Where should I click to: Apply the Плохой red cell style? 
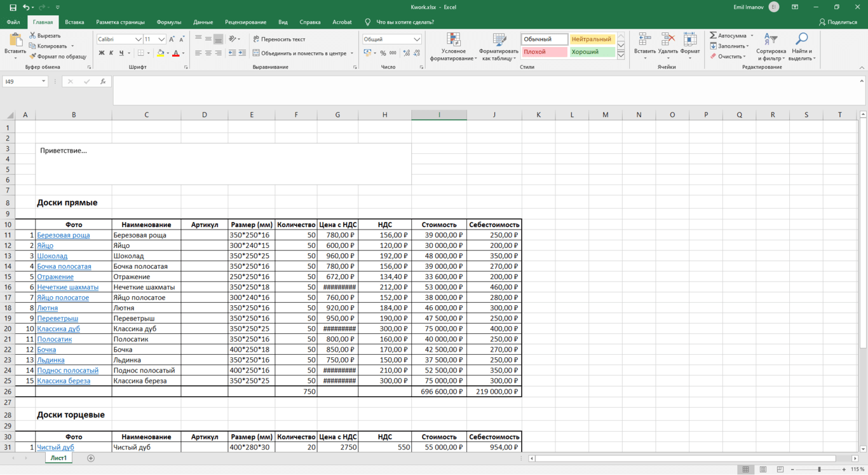(x=544, y=52)
